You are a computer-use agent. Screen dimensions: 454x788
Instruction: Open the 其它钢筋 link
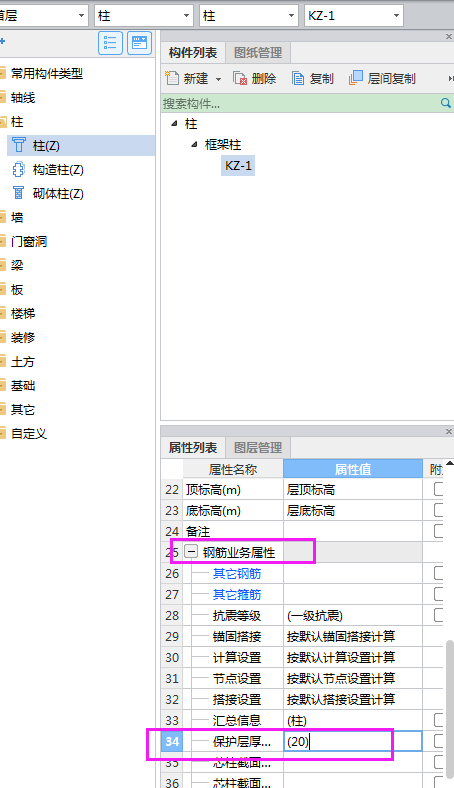[237, 573]
